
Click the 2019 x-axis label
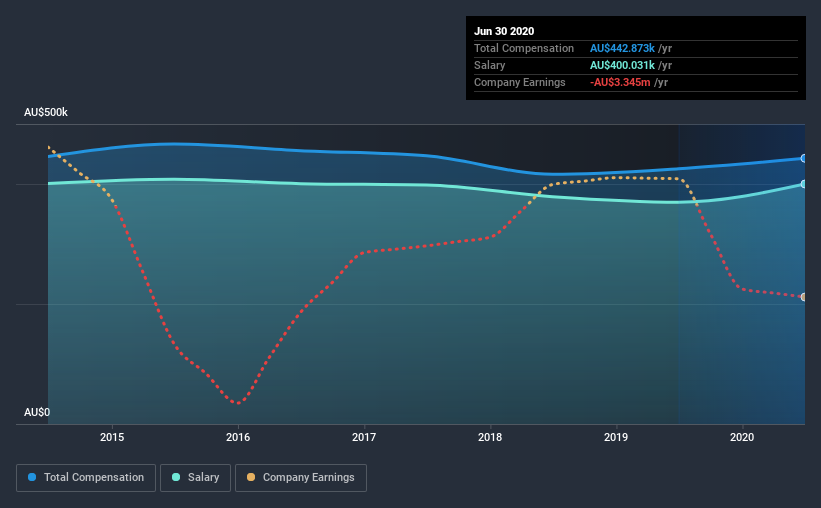[616, 437]
